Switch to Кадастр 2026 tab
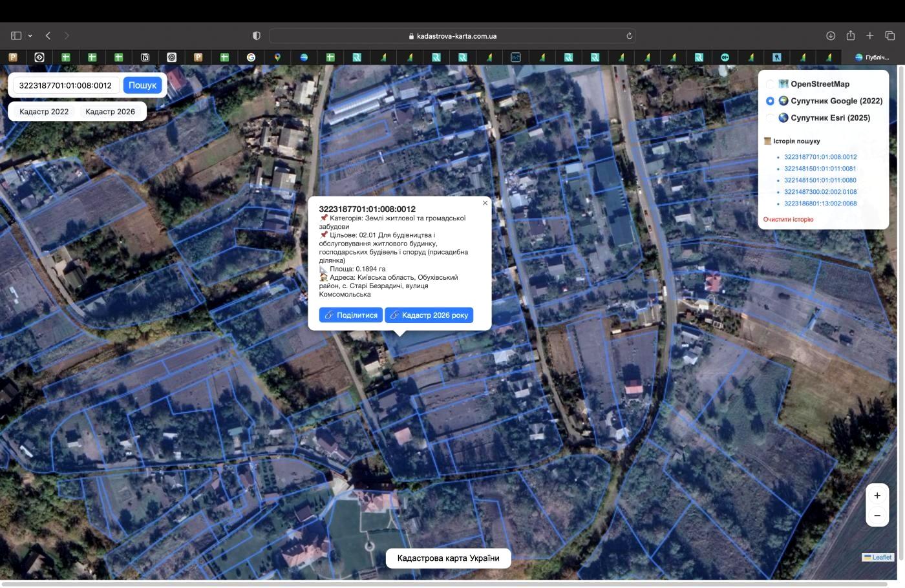The width and height of the screenshot is (905, 588). click(x=111, y=111)
